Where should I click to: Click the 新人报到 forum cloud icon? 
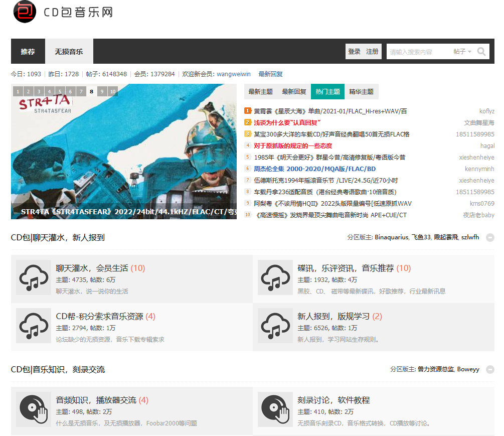coord(275,325)
